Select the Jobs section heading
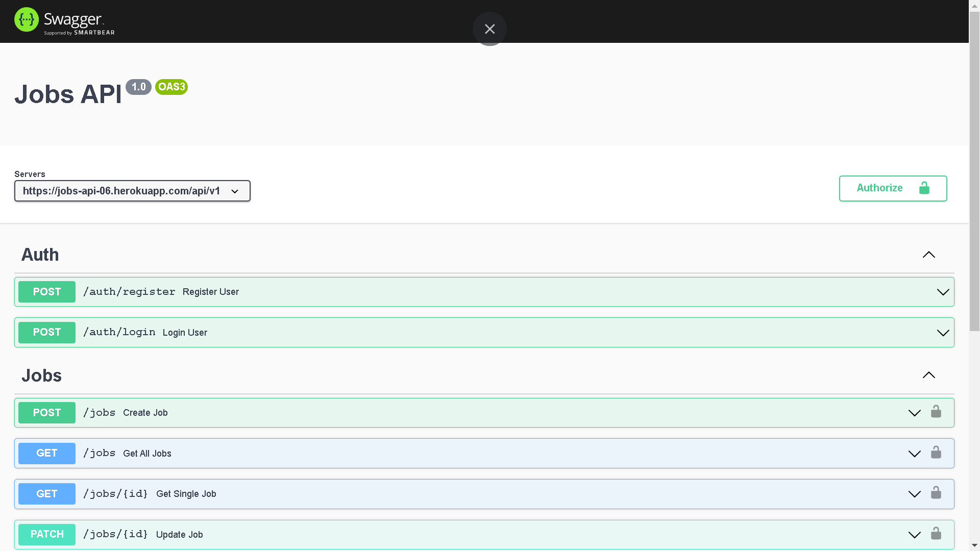Screen dimensions: 980x551 pos(41,375)
